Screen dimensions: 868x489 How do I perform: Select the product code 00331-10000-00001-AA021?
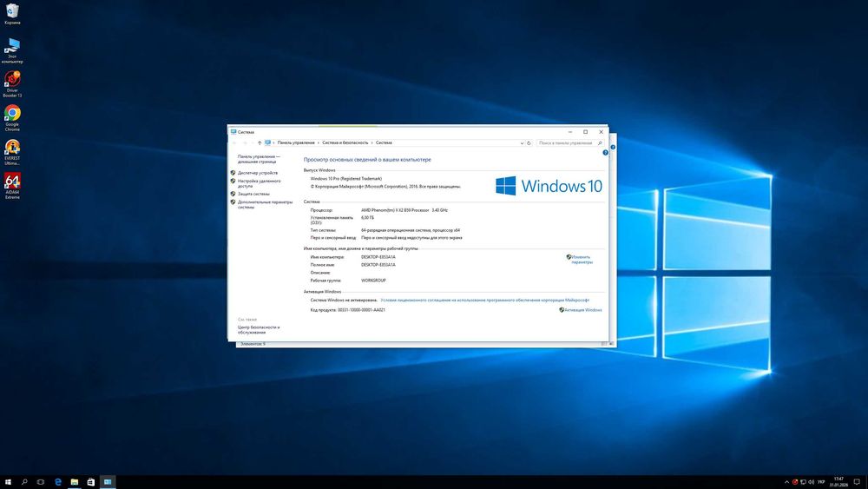[361, 310]
